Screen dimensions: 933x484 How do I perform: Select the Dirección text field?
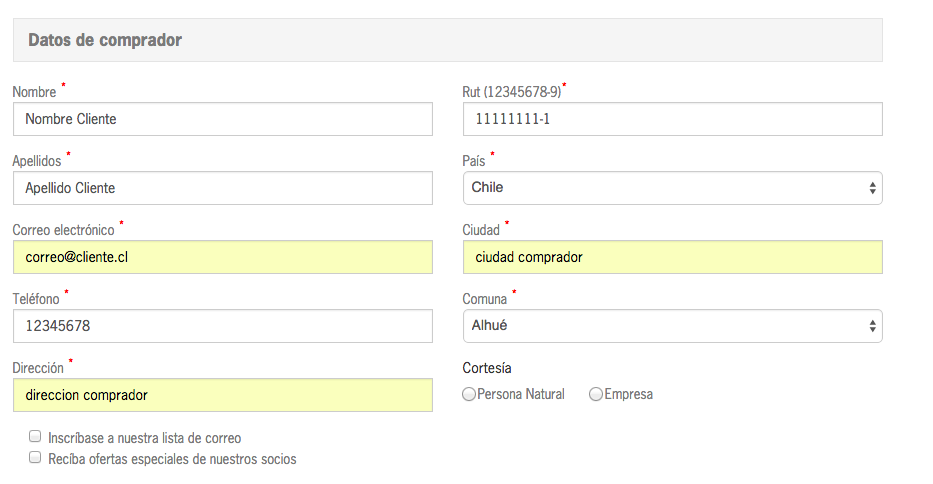coord(222,395)
